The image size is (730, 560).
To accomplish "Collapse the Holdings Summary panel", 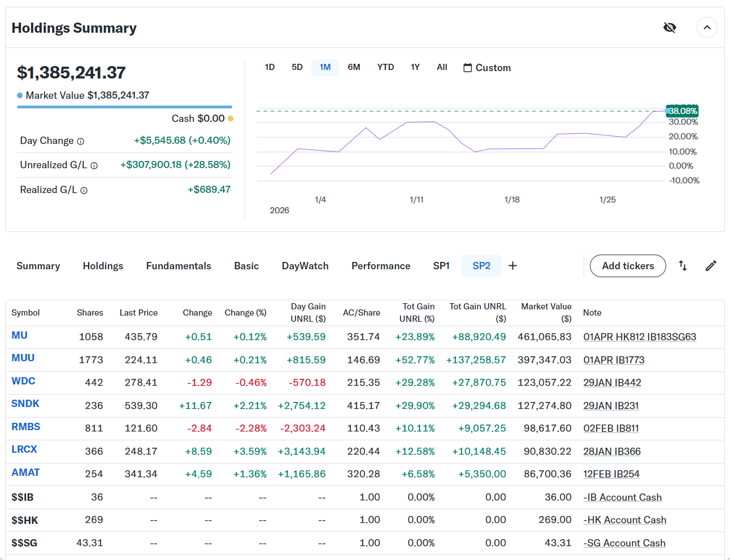I will pyautogui.click(x=707, y=28).
